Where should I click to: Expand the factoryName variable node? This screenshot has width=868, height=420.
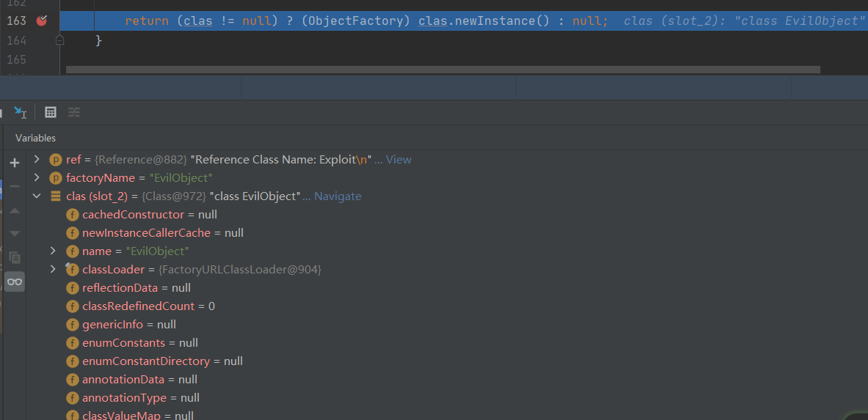pyautogui.click(x=37, y=177)
